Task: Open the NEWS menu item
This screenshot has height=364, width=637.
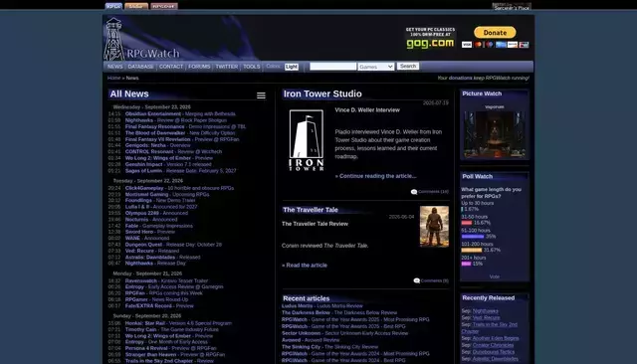Action: (x=115, y=67)
